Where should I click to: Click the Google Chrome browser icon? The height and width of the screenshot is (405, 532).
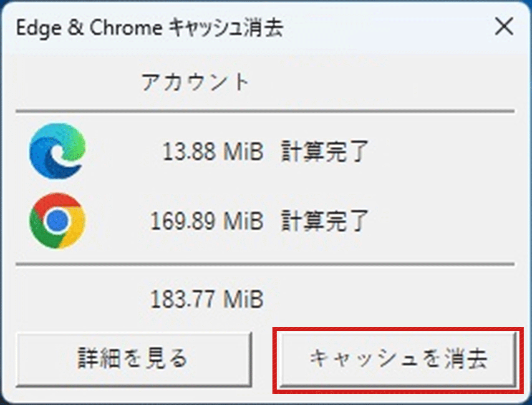pyautogui.click(x=58, y=221)
